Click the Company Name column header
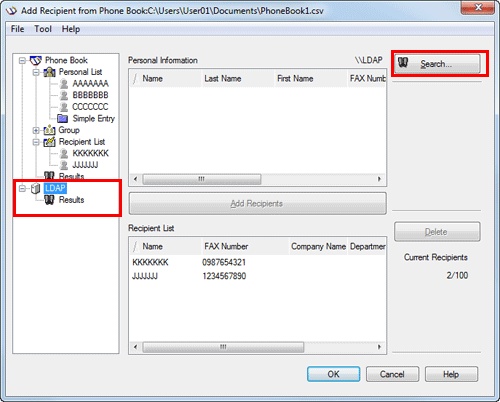The image size is (500, 402). pyautogui.click(x=318, y=247)
